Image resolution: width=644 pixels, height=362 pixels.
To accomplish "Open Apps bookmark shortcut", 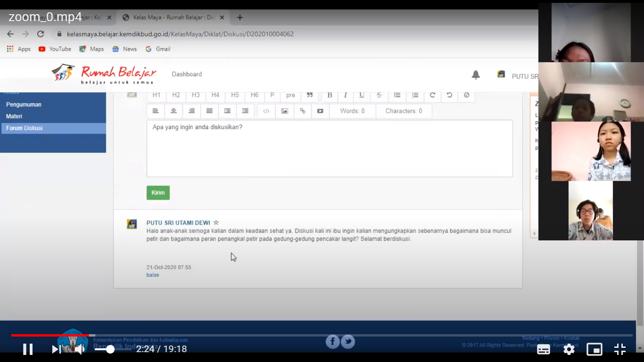I will click(x=19, y=49).
